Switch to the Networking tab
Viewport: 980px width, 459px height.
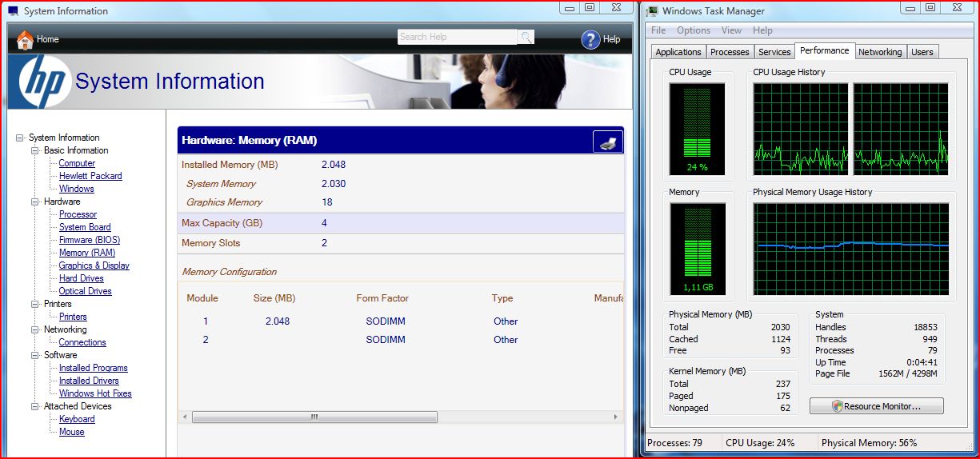pyautogui.click(x=880, y=52)
